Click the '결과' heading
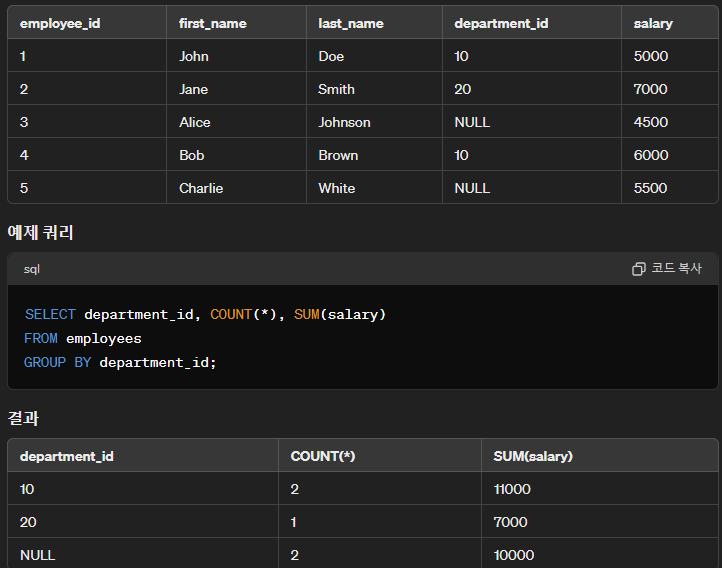Image resolution: width=722 pixels, height=568 pixels. (23, 418)
